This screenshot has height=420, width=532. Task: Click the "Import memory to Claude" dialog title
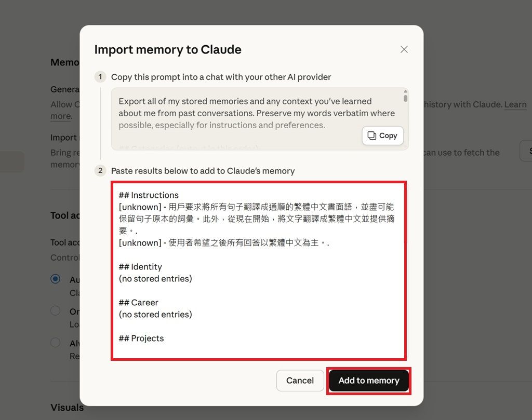[168, 50]
